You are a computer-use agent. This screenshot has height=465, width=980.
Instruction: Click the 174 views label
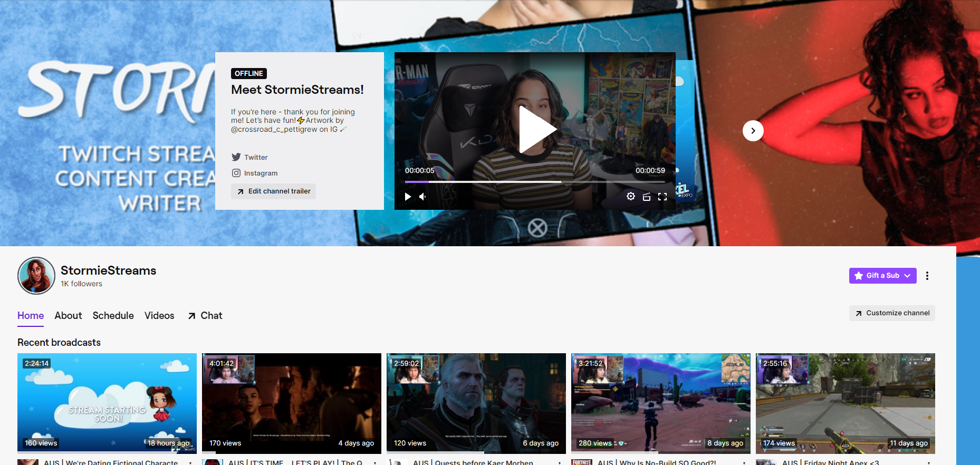779,443
